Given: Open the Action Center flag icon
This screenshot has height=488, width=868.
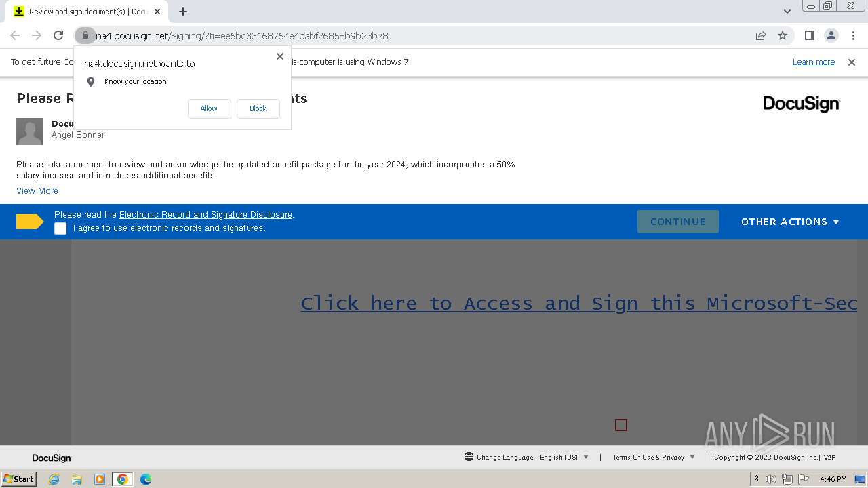Looking at the screenshot, I should pos(804,479).
